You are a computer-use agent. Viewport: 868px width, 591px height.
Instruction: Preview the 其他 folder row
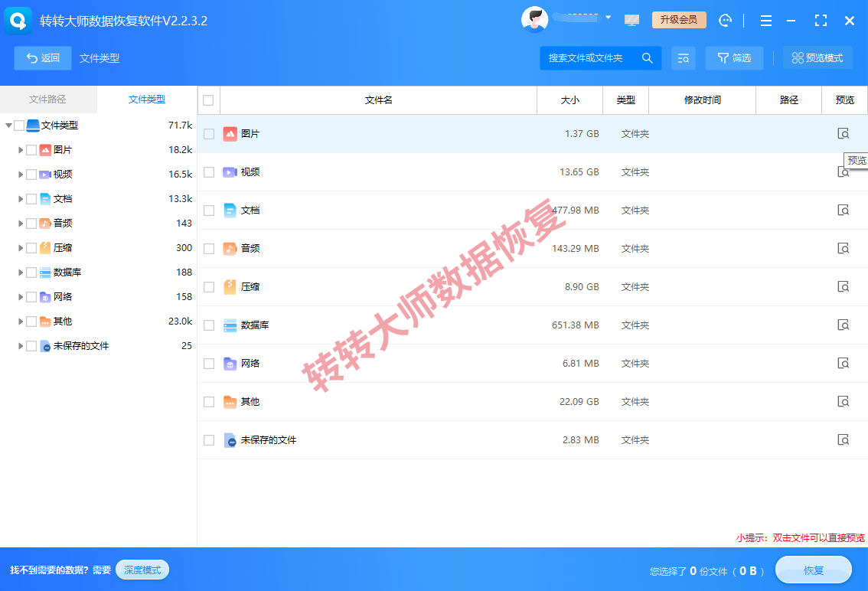point(843,401)
